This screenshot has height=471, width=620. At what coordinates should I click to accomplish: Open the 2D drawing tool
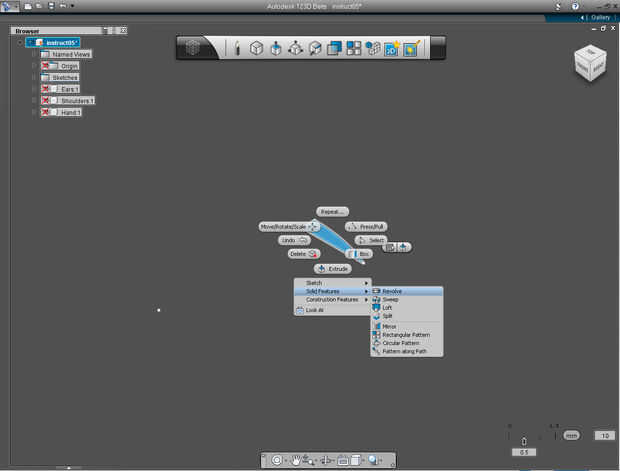point(392,48)
